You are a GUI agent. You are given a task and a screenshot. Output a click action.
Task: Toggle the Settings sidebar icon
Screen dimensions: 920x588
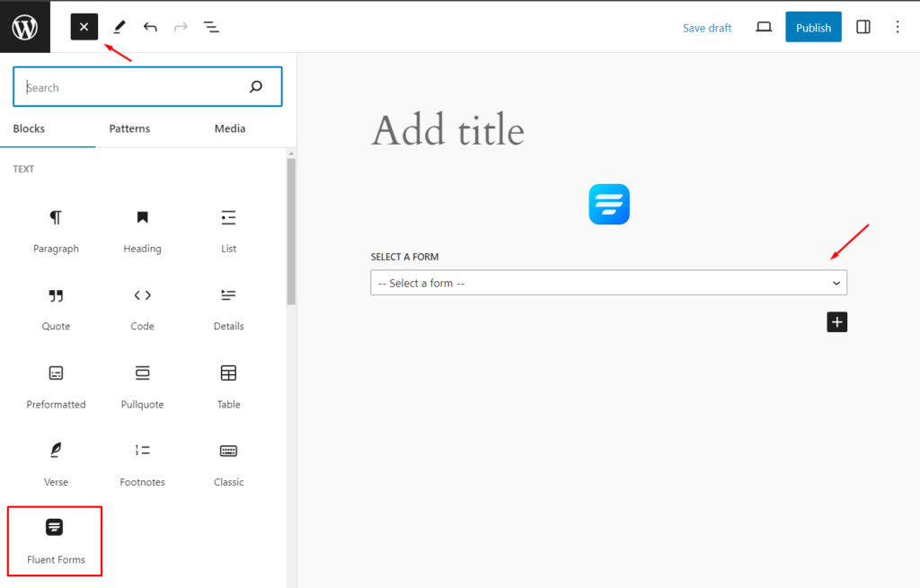(863, 27)
